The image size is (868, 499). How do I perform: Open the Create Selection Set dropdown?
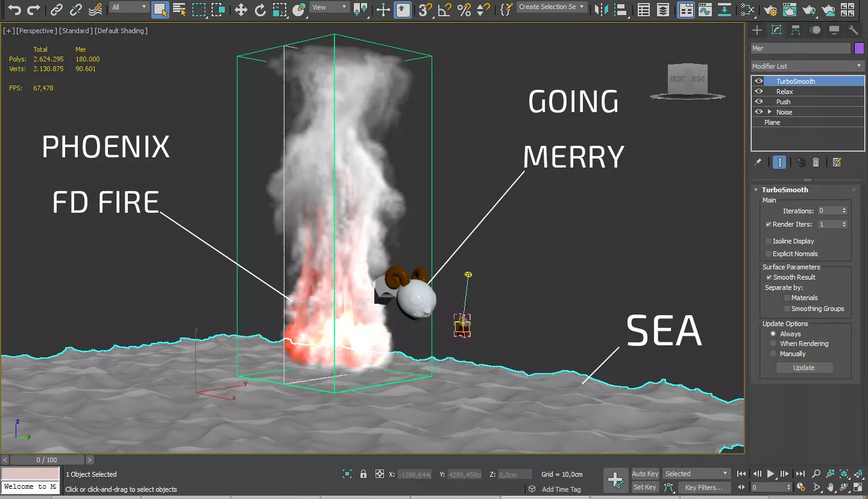(x=552, y=7)
